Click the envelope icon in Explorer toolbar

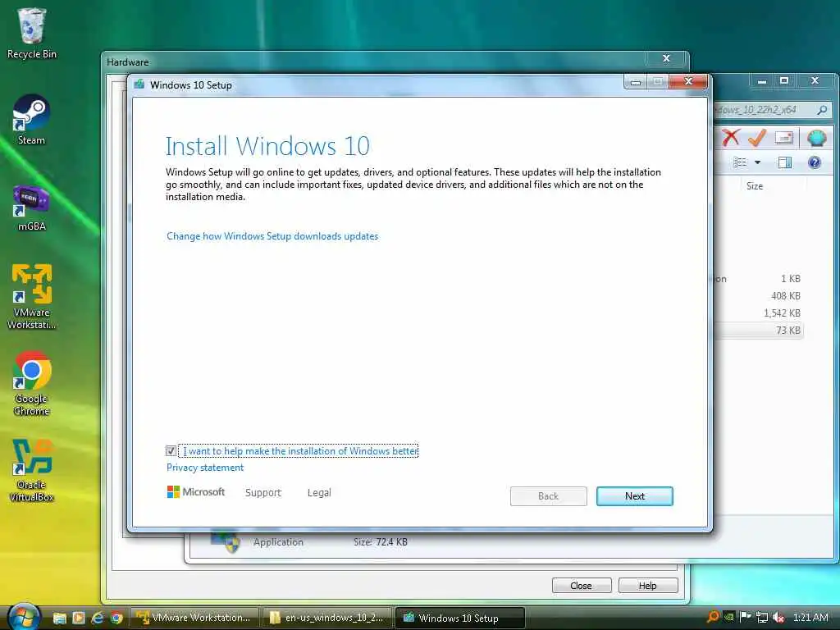(x=783, y=138)
